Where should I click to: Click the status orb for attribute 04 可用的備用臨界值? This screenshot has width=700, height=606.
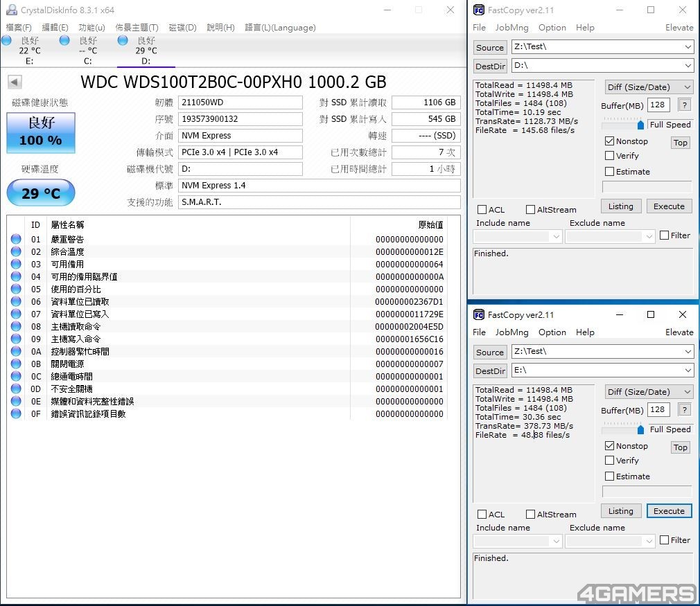click(x=16, y=276)
